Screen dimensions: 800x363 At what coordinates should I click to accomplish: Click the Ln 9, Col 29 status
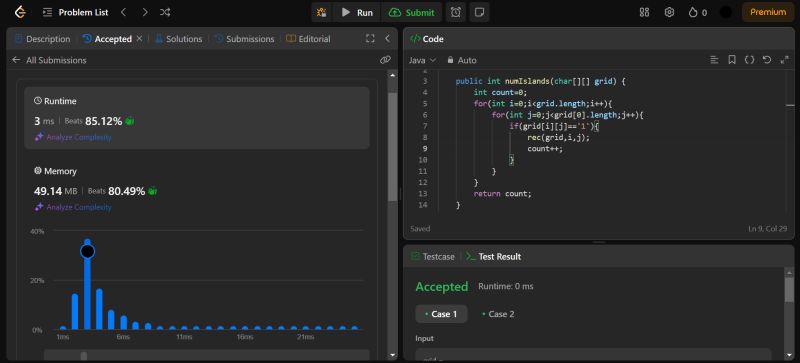click(767, 229)
